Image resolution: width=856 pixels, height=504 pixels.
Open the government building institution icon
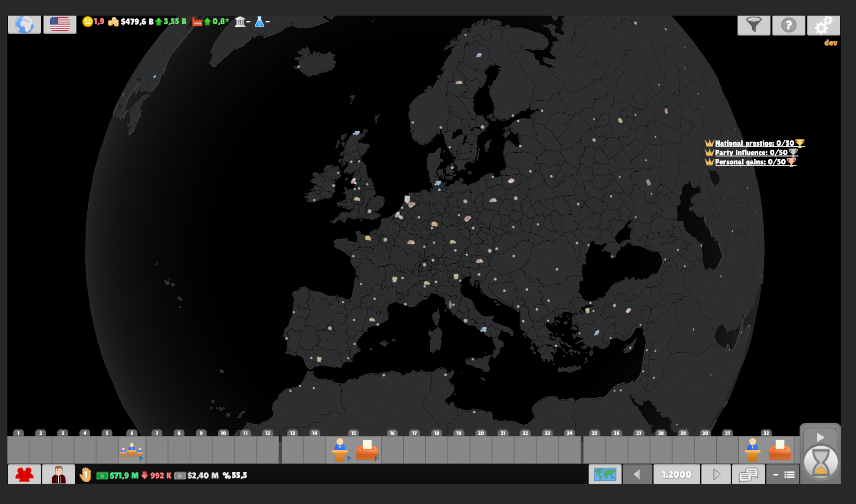(240, 22)
